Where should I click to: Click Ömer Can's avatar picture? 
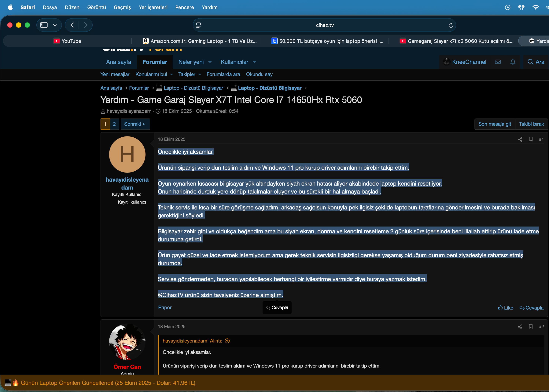click(127, 342)
